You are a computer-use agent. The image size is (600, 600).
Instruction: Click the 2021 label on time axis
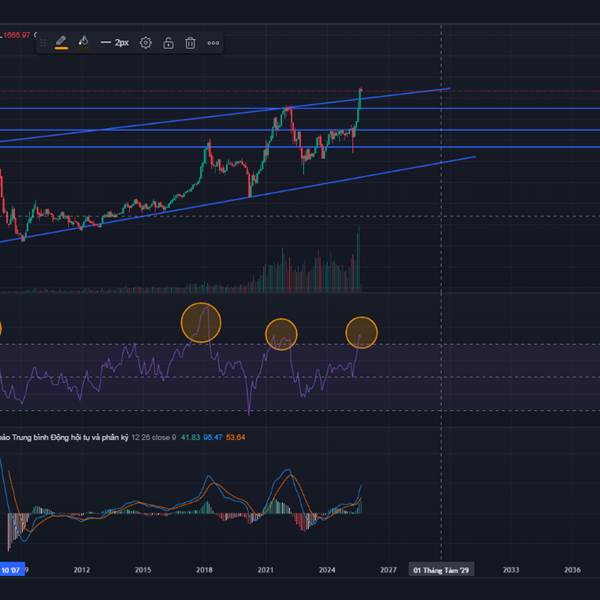click(x=266, y=570)
